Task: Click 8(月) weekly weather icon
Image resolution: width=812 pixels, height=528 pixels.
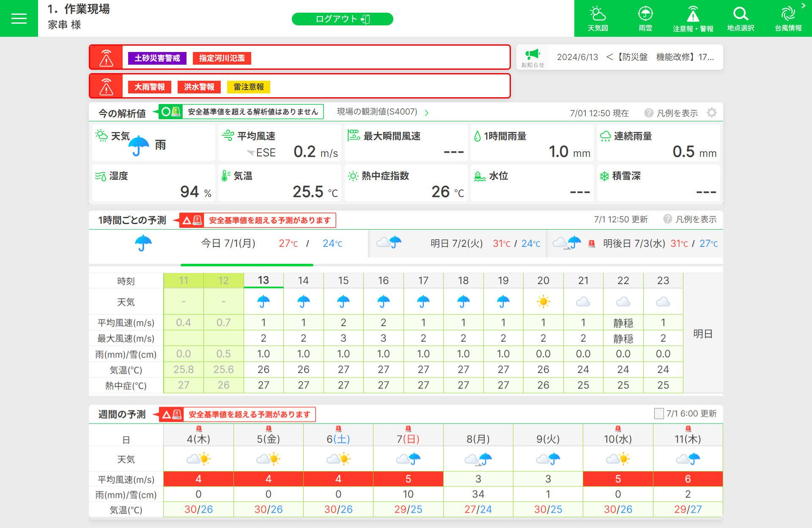Action: coord(478,459)
